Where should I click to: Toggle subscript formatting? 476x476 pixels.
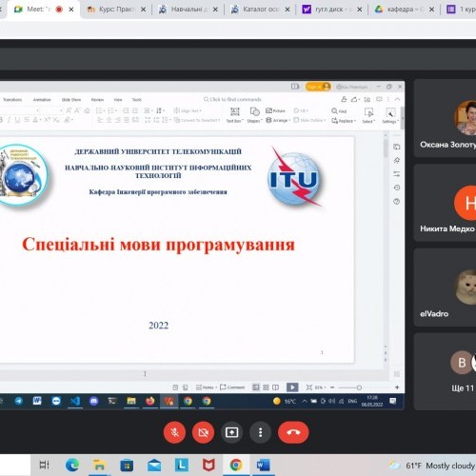click(x=56, y=120)
